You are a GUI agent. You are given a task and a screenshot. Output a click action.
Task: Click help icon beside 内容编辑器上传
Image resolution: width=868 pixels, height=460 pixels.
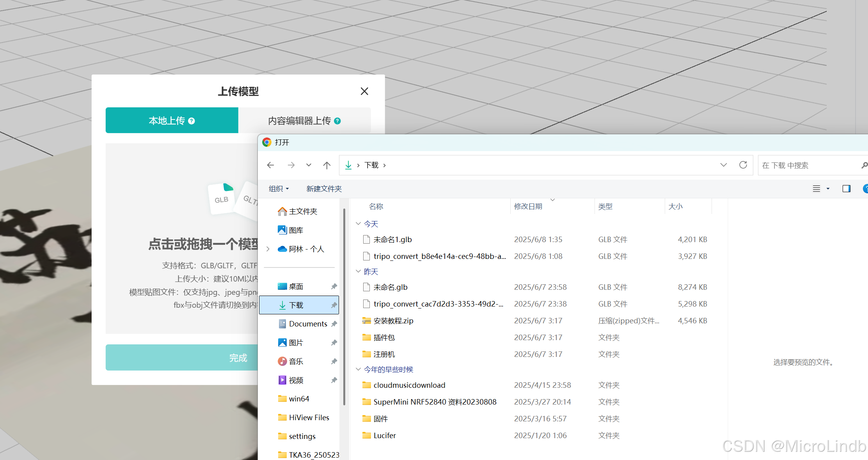(337, 121)
